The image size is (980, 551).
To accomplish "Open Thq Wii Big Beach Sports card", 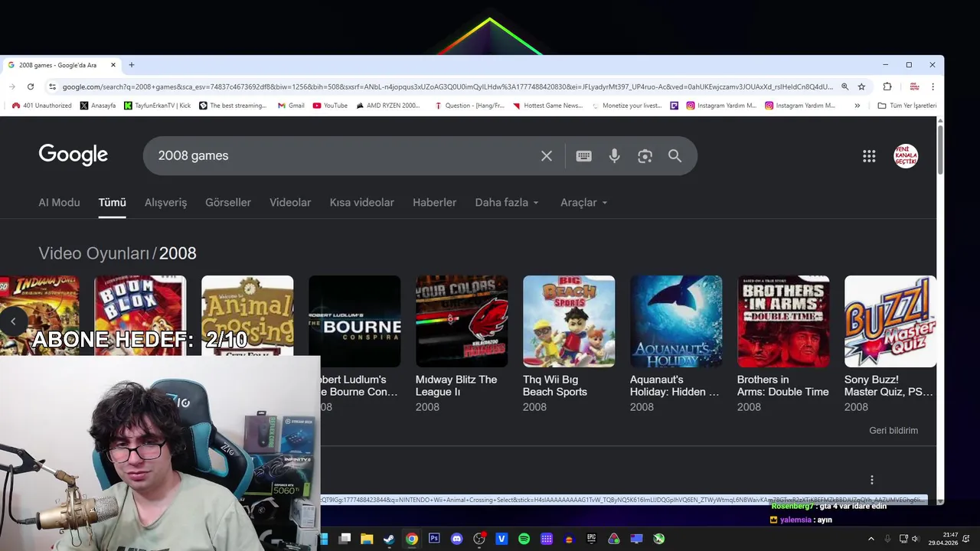I will (x=569, y=344).
